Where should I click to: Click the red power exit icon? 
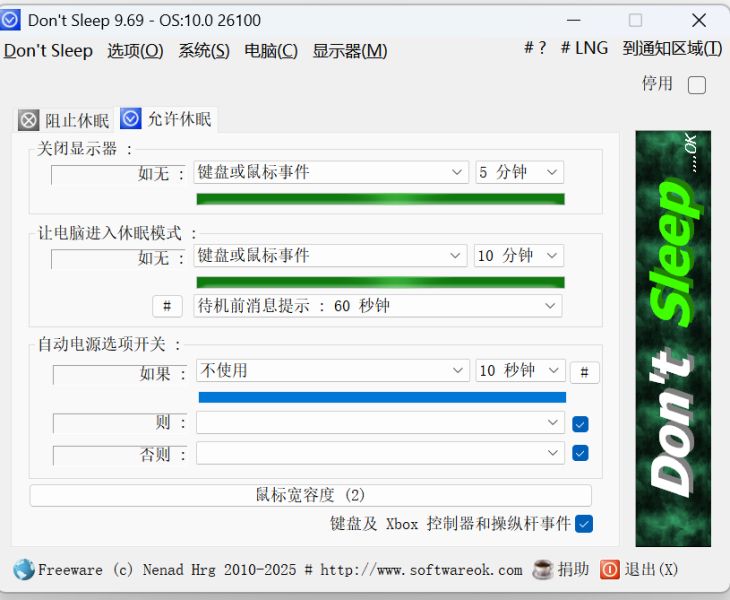click(609, 569)
